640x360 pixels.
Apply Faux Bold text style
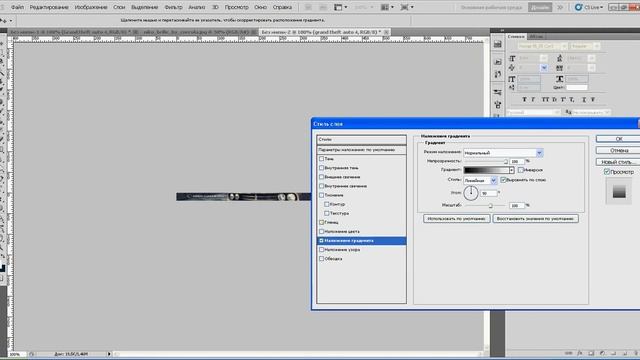(x=524, y=99)
